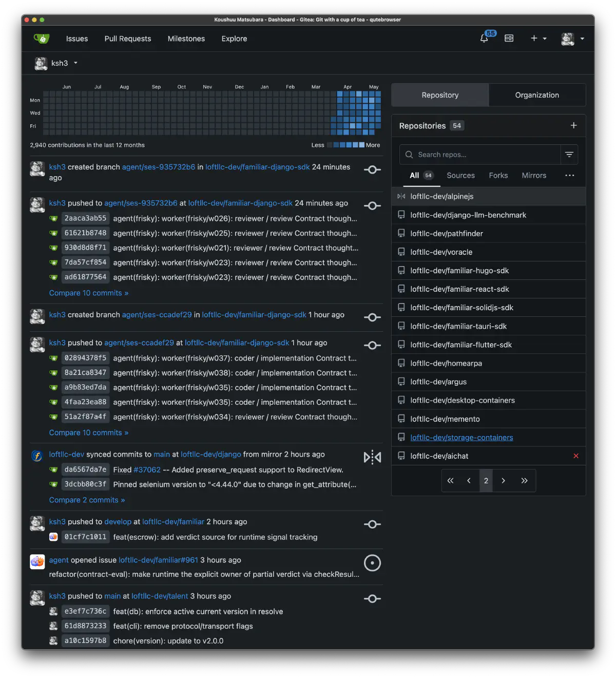Viewport: 616px width, 678px height.
Task: Open loftllc-dev/storage-containers repository link
Action: pos(461,438)
